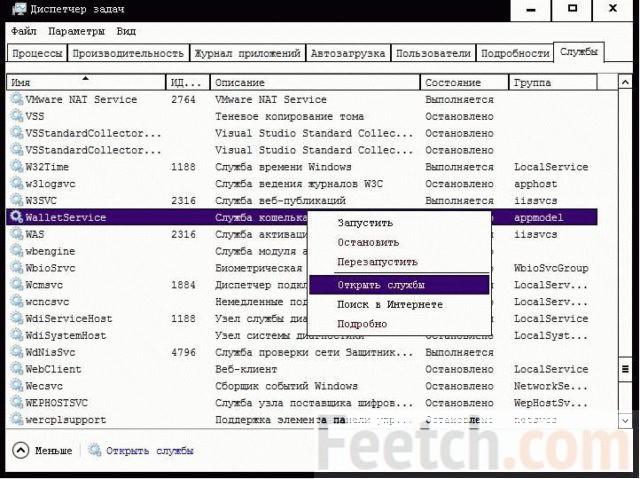Click the service icon beside wcncsvc
This screenshot has width=640, height=479.
tap(17, 302)
